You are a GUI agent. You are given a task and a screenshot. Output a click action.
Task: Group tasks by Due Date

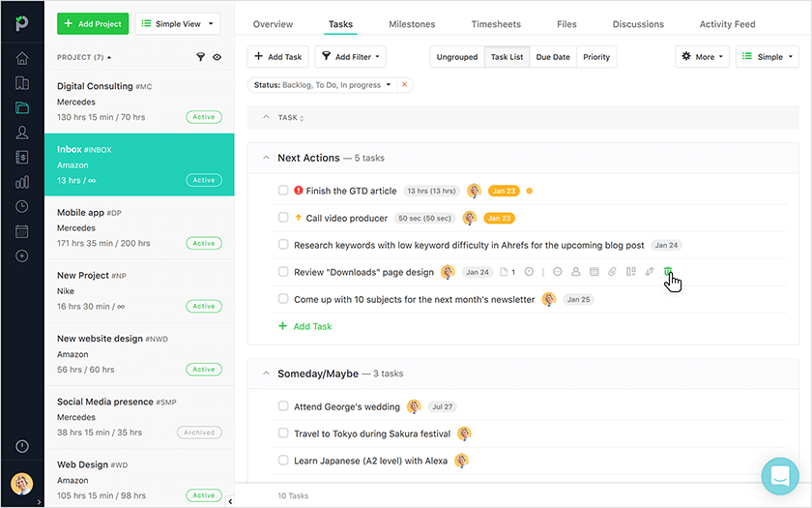553,57
